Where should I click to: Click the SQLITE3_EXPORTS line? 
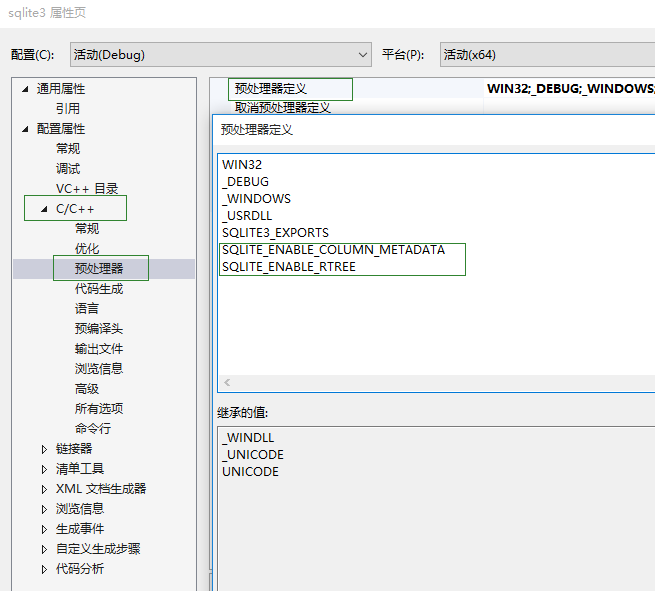click(276, 233)
